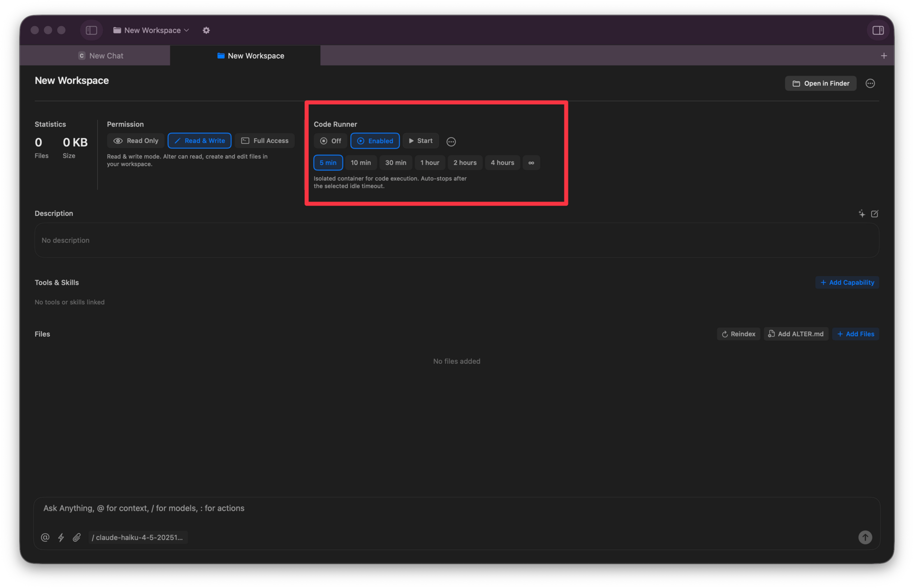Screen dimensions: 914x588
Task: Click the lightning bolt actions icon
Action: 61,538
